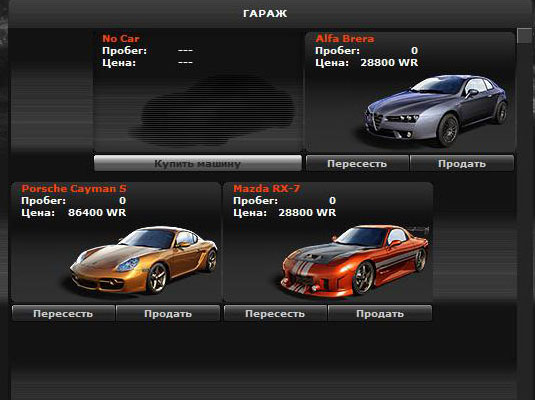Switch to the Porsche Cayman S via Пересесть

pos(63,313)
